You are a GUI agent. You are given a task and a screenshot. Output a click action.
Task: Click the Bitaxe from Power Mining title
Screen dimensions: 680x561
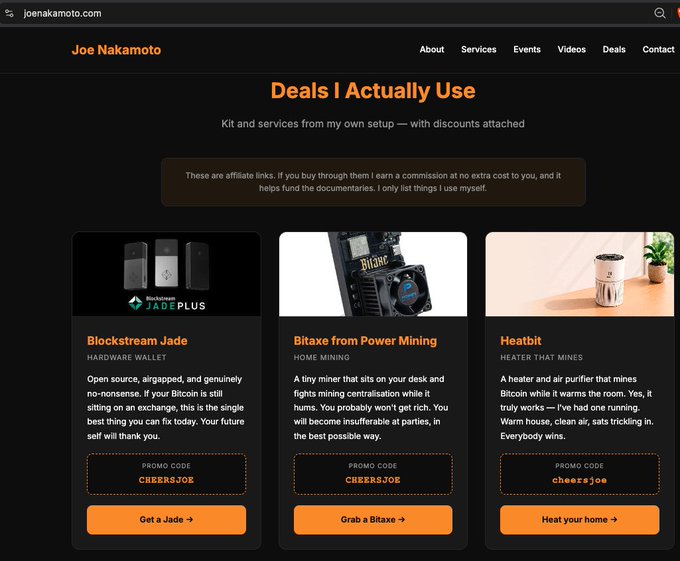coord(365,341)
